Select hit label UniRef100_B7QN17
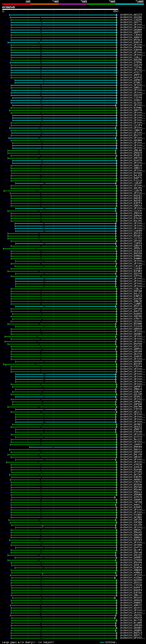The image size is (146, 644). tap(131, 82)
